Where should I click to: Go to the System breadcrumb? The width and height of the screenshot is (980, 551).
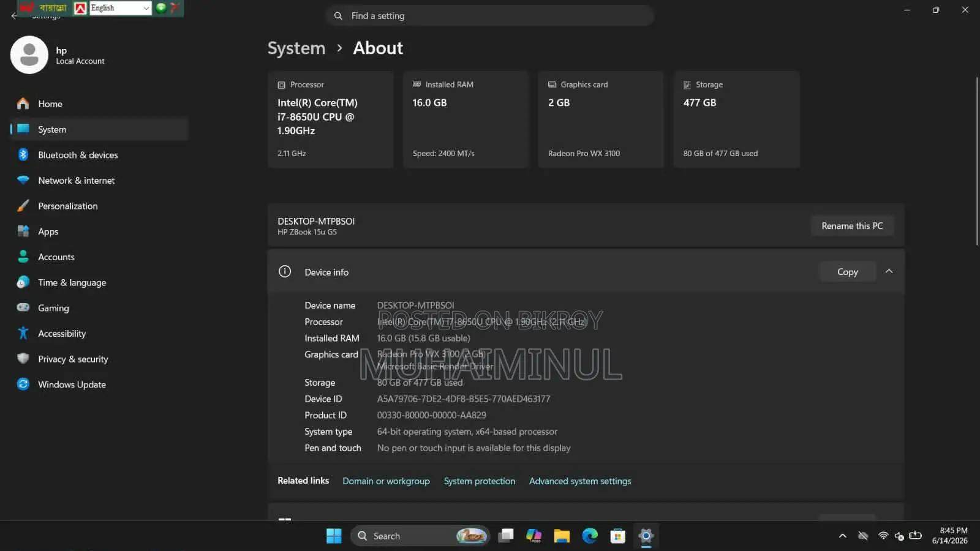[296, 48]
